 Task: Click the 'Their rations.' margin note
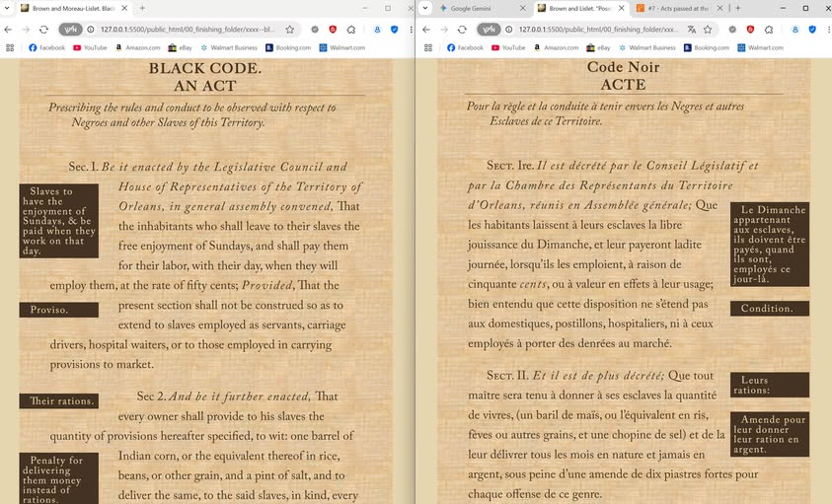(x=59, y=401)
